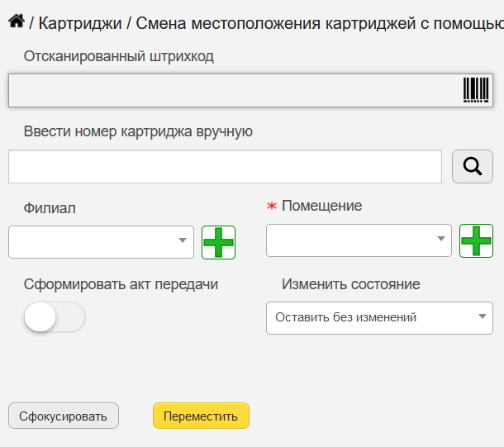Image resolution: width=504 pixels, height=447 pixels.
Task: Search cartridge with the magnifier button
Action: (x=473, y=166)
